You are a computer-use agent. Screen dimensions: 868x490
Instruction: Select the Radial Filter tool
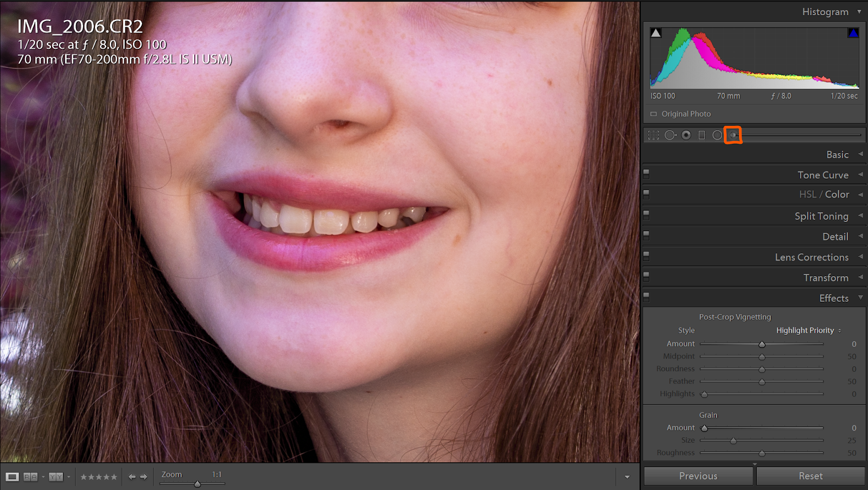[717, 135]
